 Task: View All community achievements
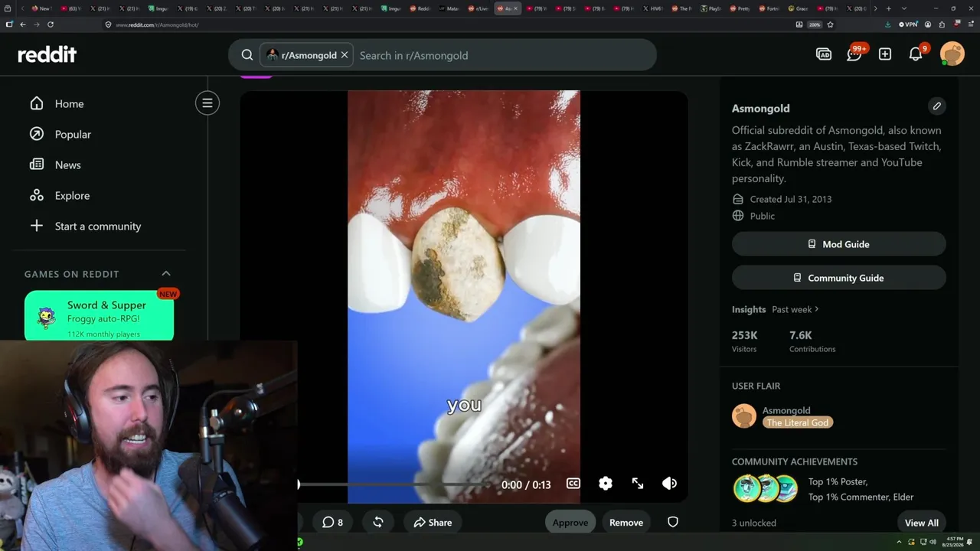pos(922,523)
